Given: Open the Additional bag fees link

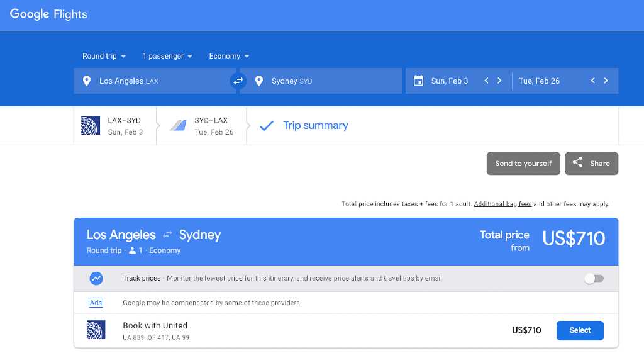Looking at the screenshot, I should point(502,204).
